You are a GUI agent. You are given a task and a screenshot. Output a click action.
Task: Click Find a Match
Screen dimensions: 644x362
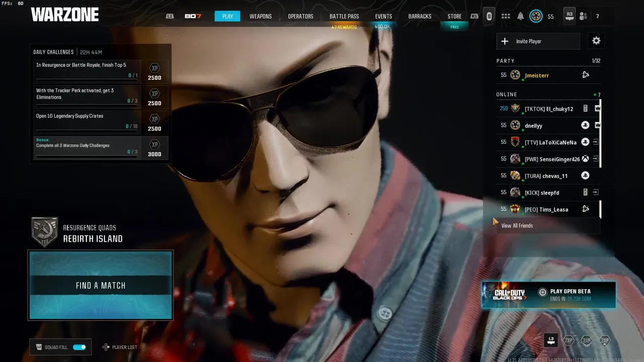101,285
